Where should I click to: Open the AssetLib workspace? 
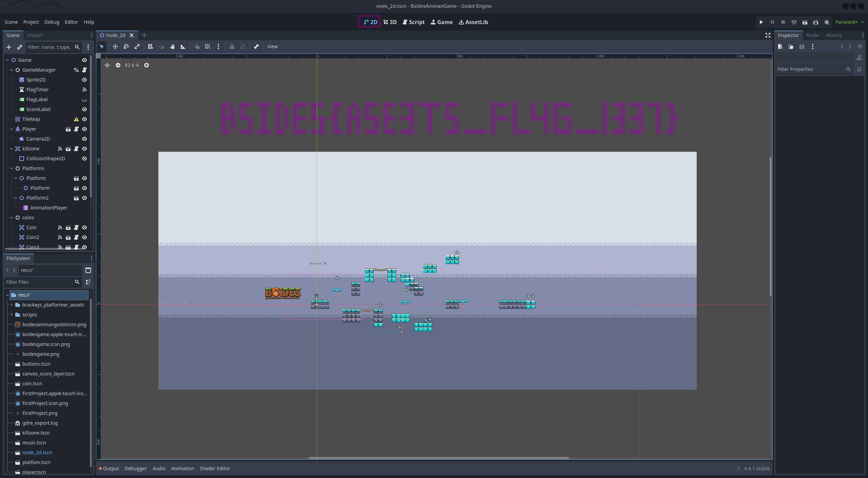[474, 22]
